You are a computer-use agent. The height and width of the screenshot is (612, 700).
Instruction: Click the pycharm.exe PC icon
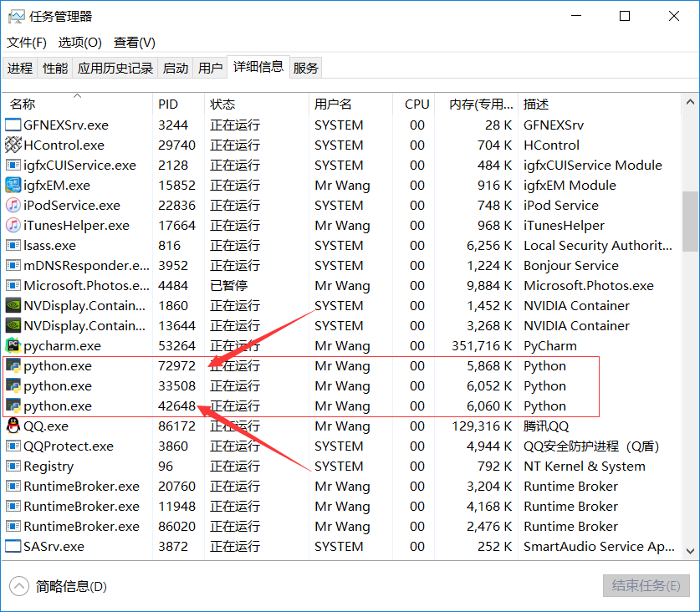click(x=13, y=345)
